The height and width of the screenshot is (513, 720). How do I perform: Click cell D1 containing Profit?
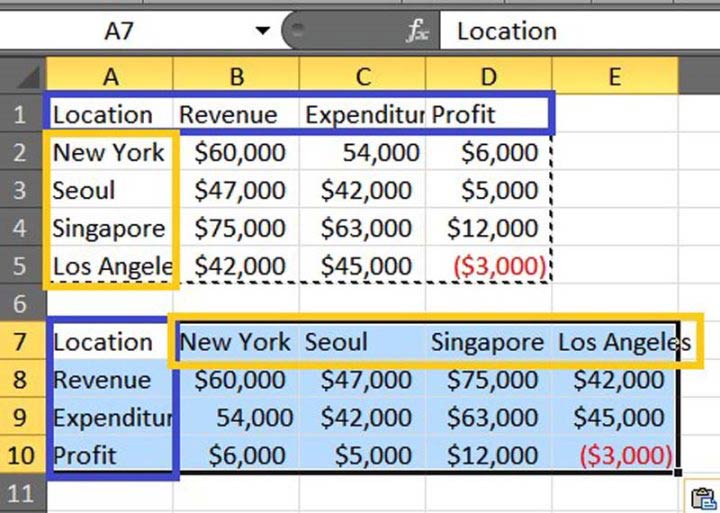tap(489, 114)
